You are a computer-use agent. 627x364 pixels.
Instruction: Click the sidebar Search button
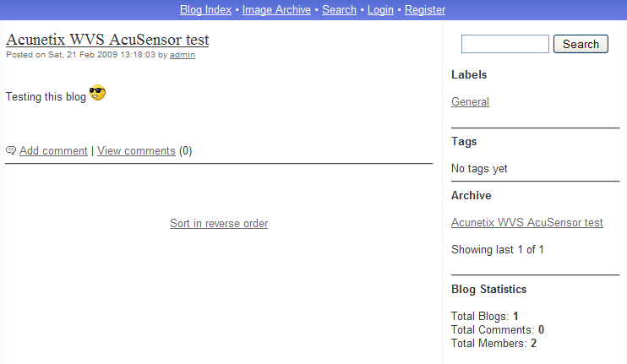click(581, 44)
